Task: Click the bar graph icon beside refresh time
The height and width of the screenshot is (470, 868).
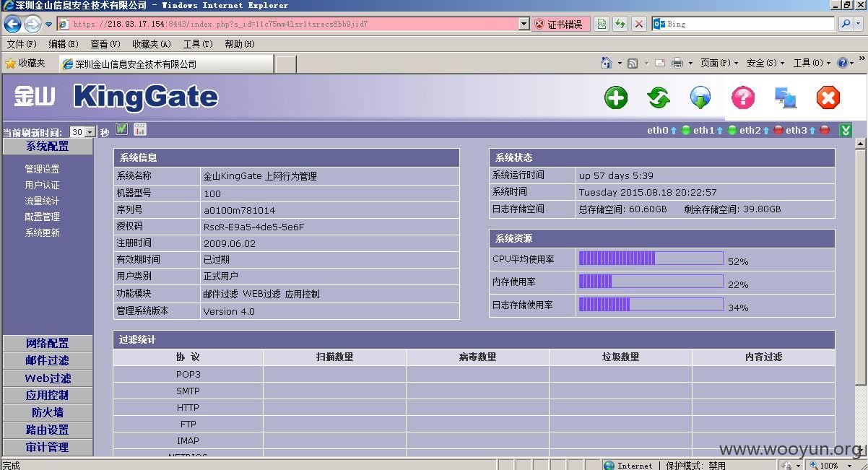Action: click(140, 129)
